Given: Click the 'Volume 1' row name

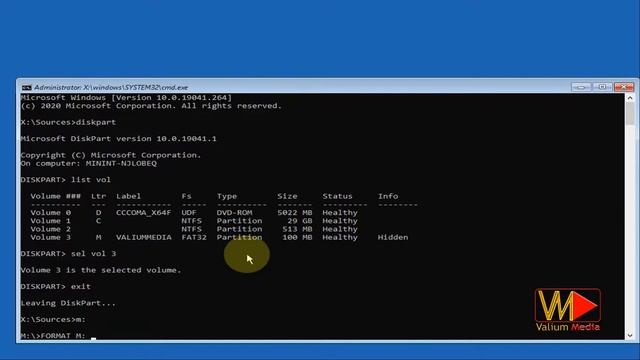Looking at the screenshot, I should click(x=51, y=221).
